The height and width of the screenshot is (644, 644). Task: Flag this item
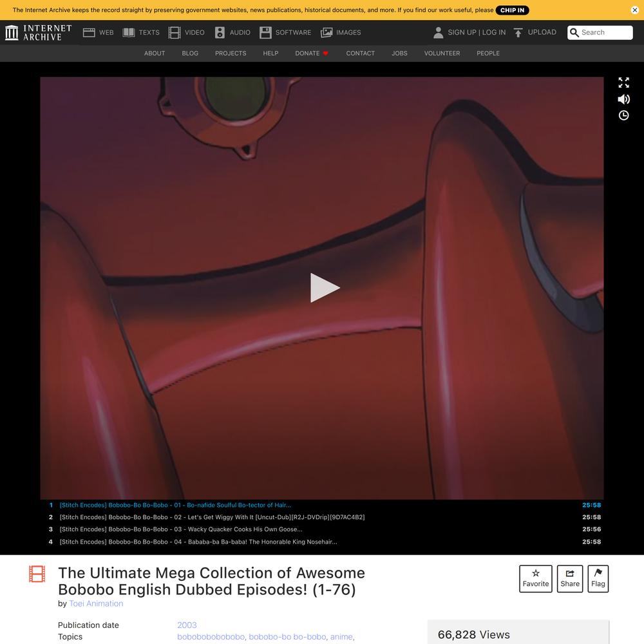tap(598, 579)
